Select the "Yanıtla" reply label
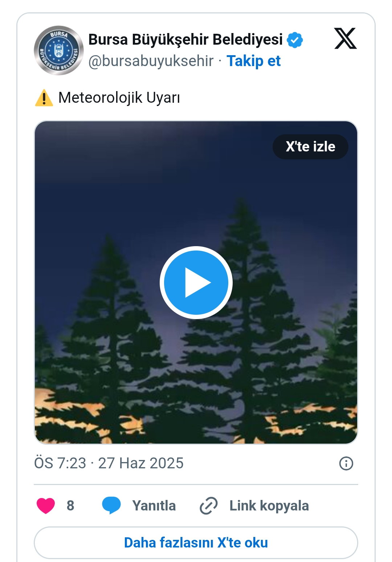Screen dimensions: 392x562 point(154,506)
